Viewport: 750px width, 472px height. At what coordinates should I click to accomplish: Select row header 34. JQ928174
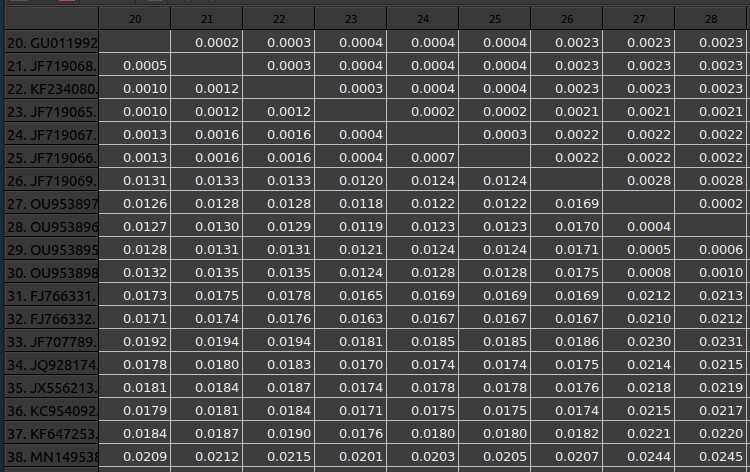click(x=52, y=364)
